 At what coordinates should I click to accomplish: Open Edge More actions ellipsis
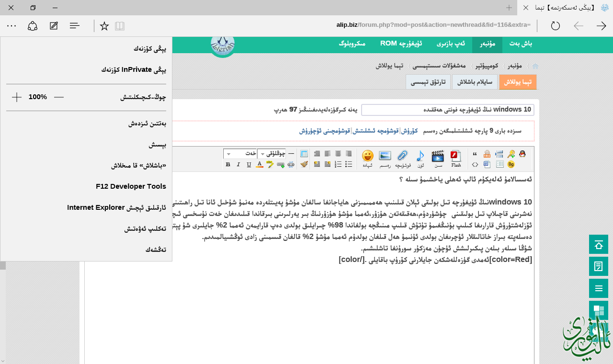[x=11, y=26]
